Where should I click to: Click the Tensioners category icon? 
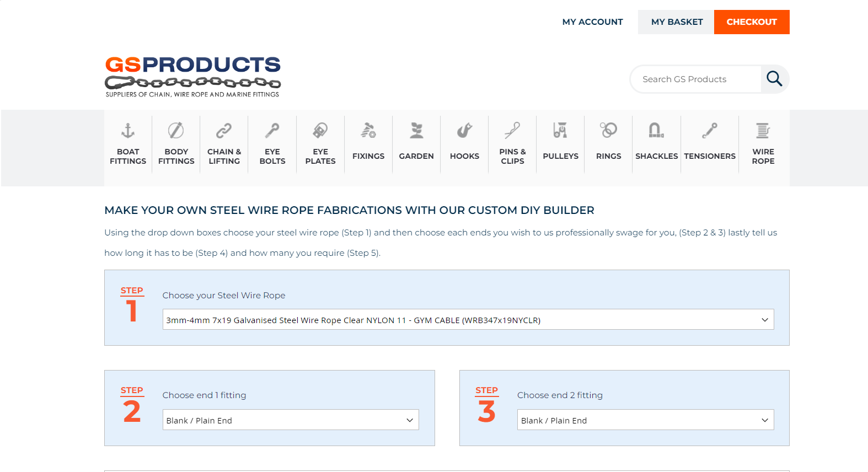coord(710,131)
